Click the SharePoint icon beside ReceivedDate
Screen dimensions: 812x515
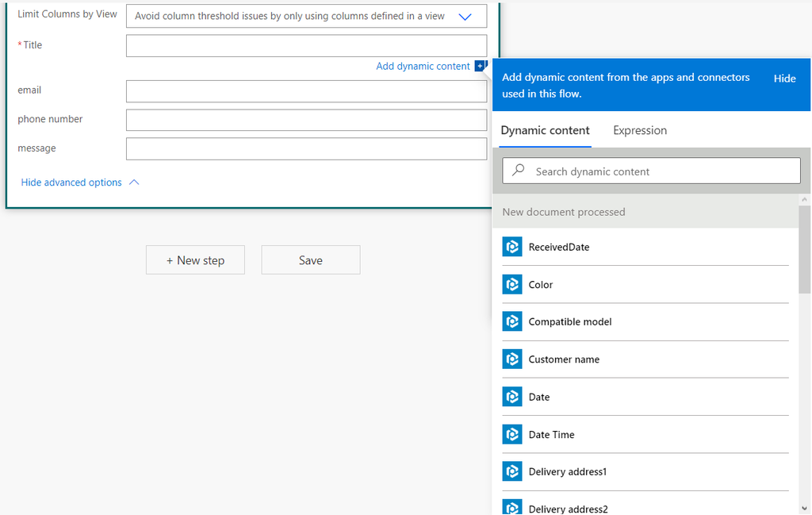[x=511, y=247]
